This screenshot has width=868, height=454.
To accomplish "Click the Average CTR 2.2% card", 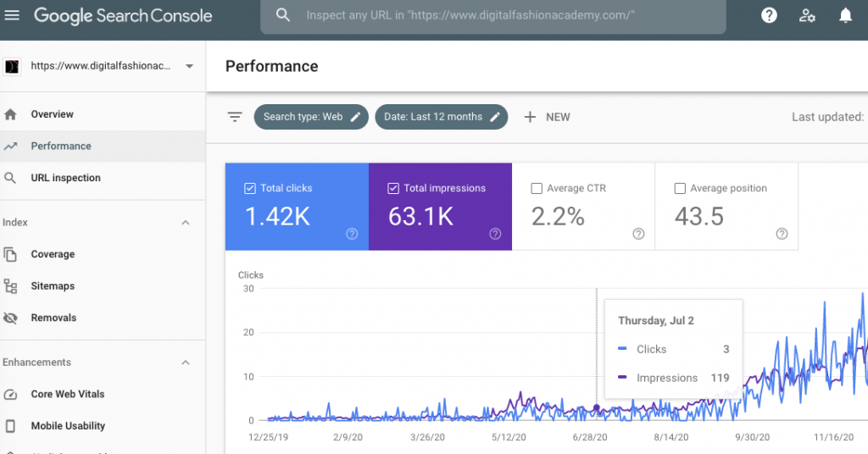I will pyautogui.click(x=583, y=207).
